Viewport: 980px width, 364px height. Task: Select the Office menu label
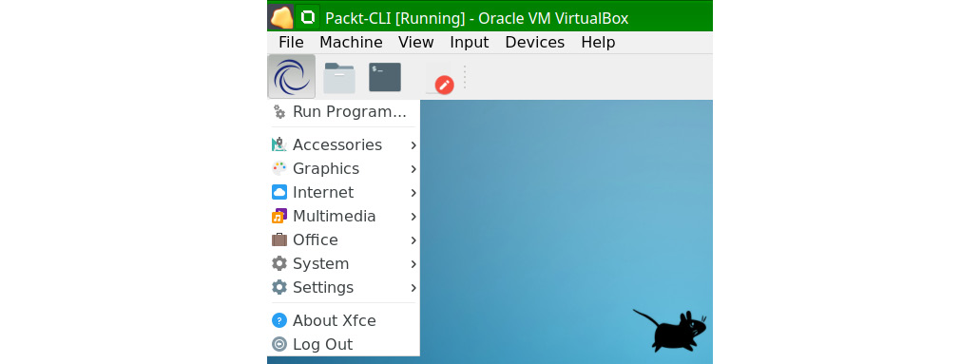click(316, 239)
